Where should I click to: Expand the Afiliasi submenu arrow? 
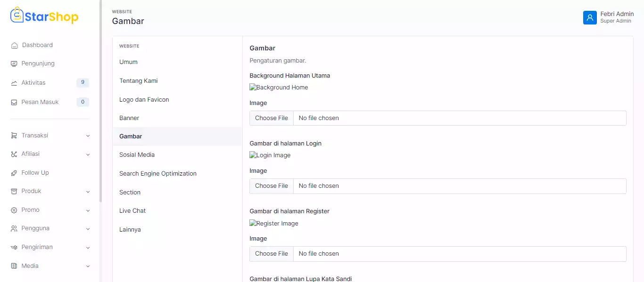click(x=88, y=154)
